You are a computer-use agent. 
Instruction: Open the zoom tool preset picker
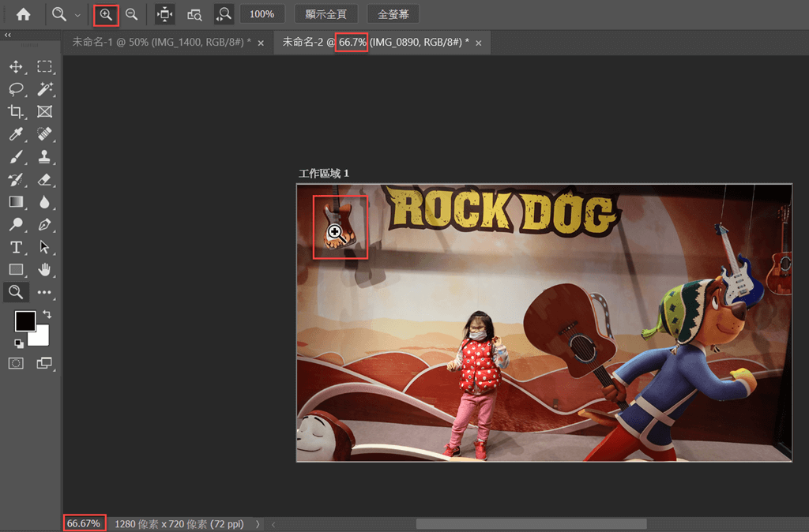coord(77,16)
